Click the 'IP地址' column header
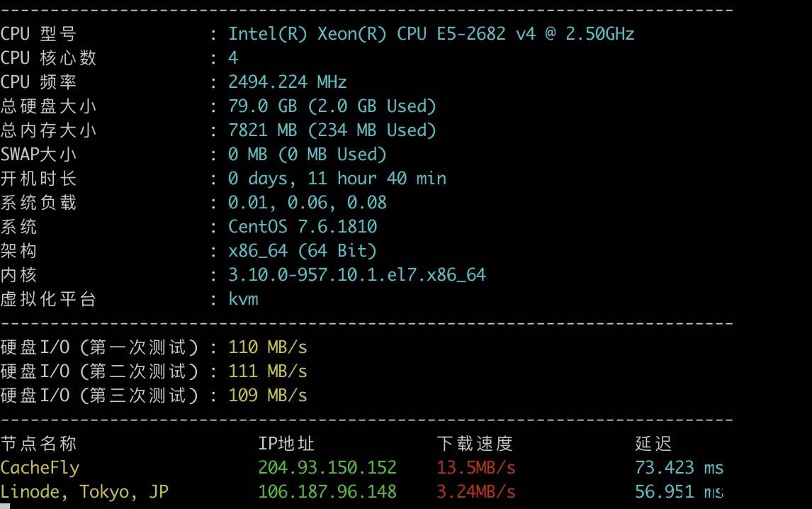The width and height of the screenshot is (812, 509). (286, 444)
